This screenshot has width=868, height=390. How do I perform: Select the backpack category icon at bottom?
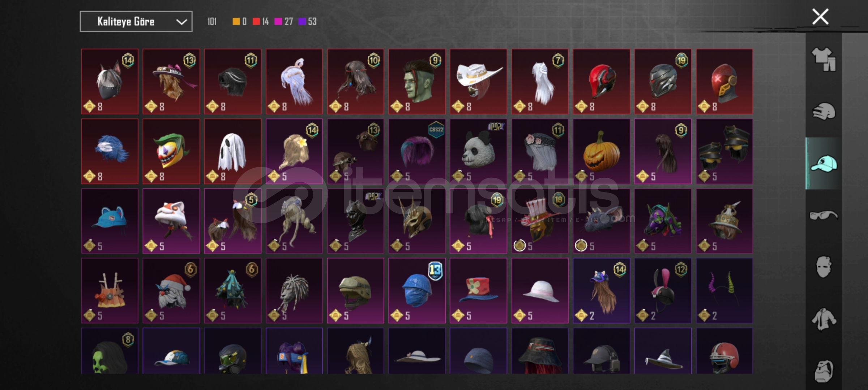click(824, 371)
